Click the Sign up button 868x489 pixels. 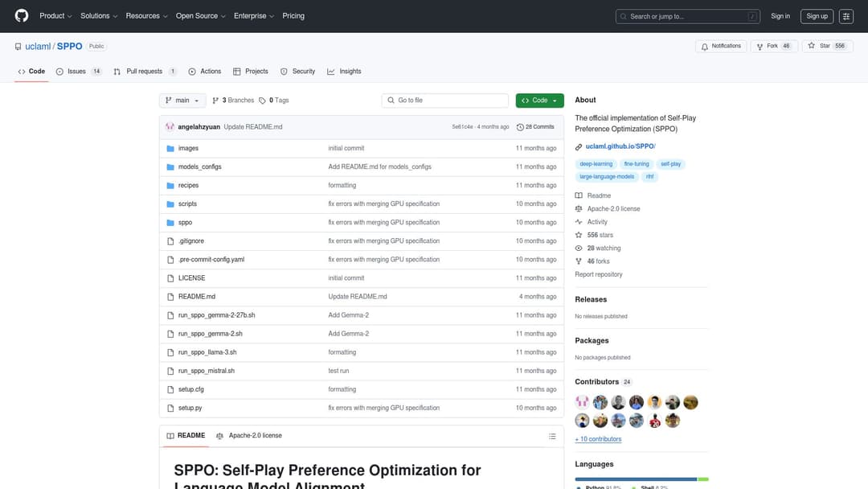[817, 17]
